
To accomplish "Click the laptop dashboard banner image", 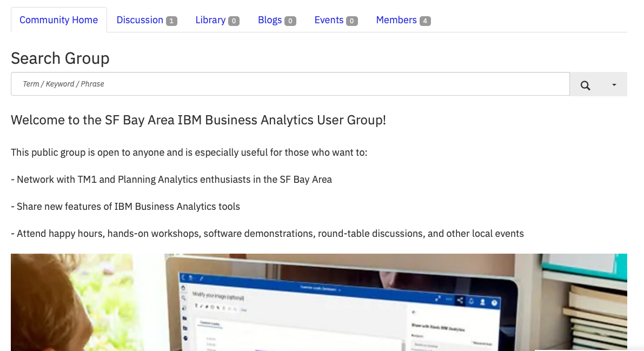I will point(318,302).
